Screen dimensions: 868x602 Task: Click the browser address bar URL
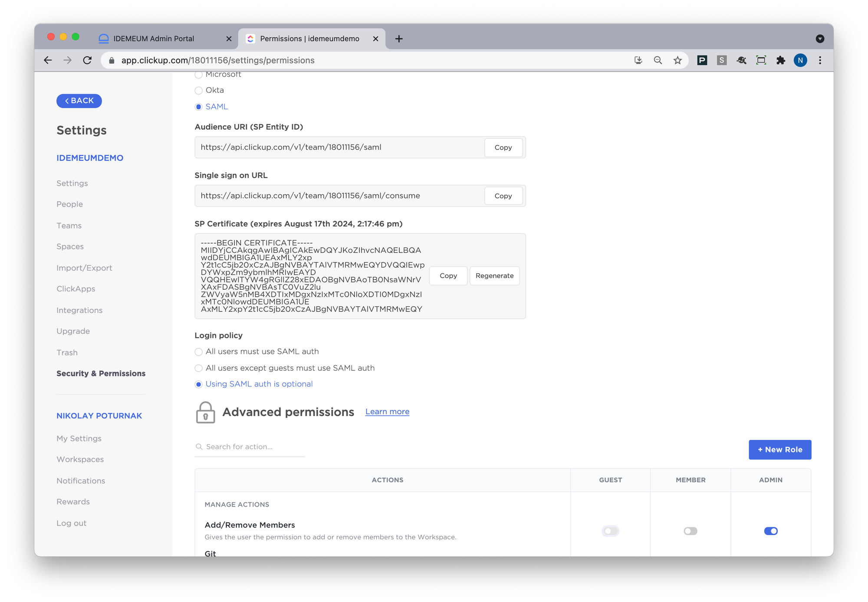(218, 60)
